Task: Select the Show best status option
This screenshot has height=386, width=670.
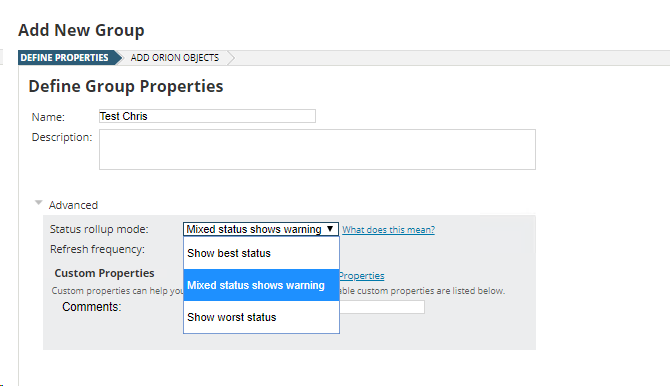Action: (x=261, y=253)
